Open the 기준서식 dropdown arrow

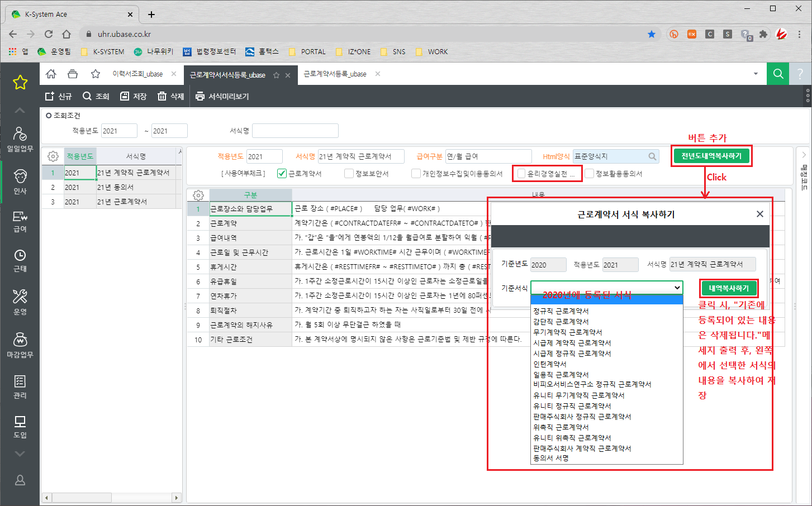(677, 288)
